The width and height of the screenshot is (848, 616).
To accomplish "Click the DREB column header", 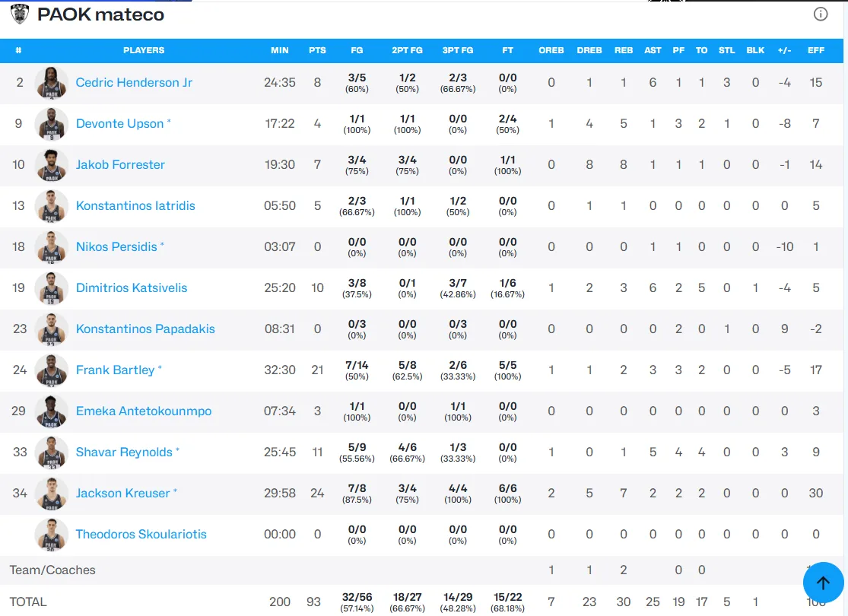I will [x=589, y=50].
